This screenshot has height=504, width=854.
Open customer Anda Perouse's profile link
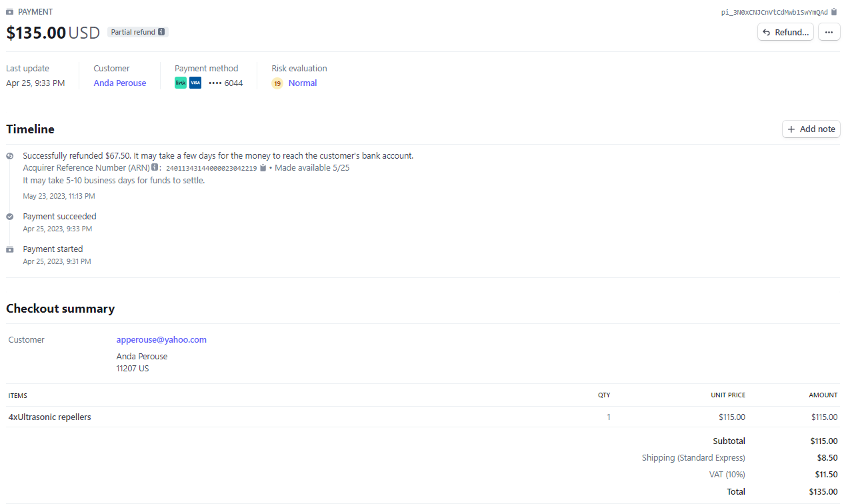pos(120,83)
